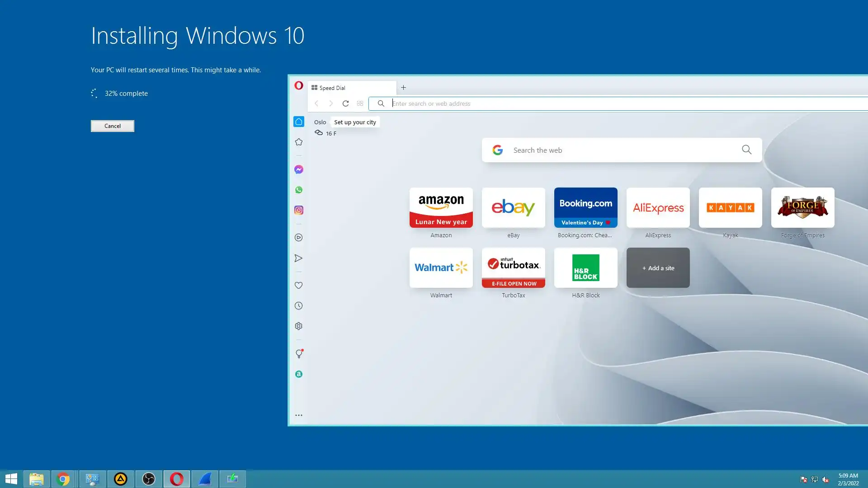Image resolution: width=868 pixels, height=488 pixels.
Task: Open WhatsApp sidebar icon
Action: pyautogui.click(x=299, y=190)
